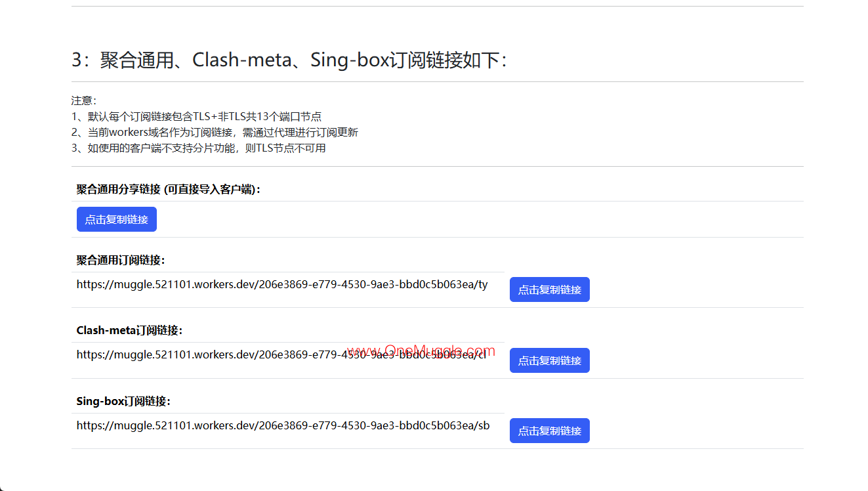Click note 3 about 分片功能 and TLS节点
This screenshot has width=868, height=491.
tap(198, 148)
